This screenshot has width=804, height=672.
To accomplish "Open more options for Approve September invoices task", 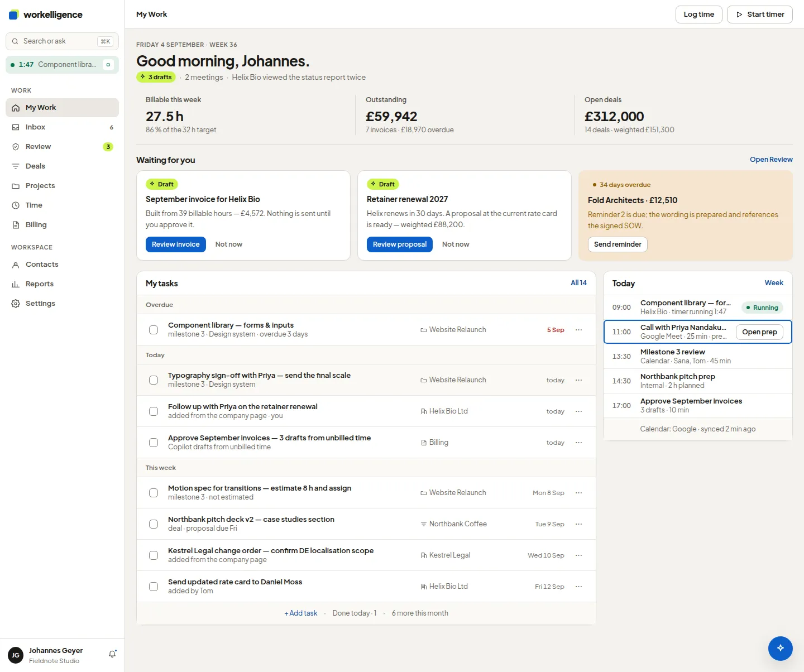I will 578,443.
